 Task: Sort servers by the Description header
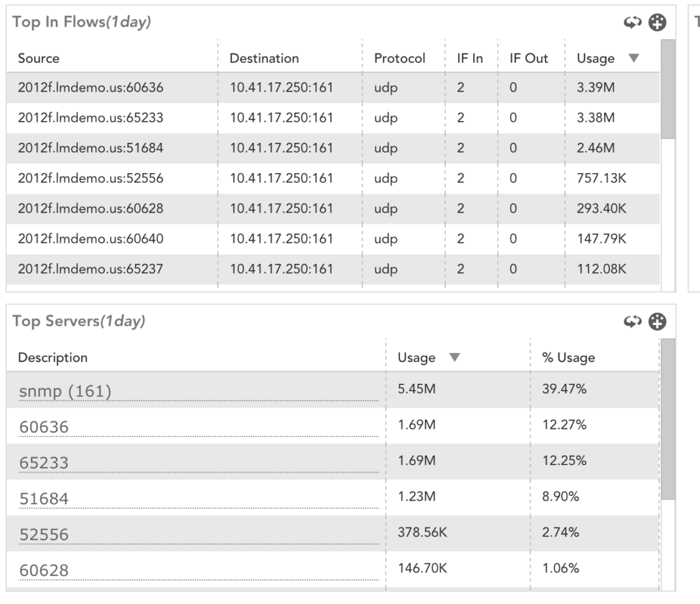tap(53, 357)
